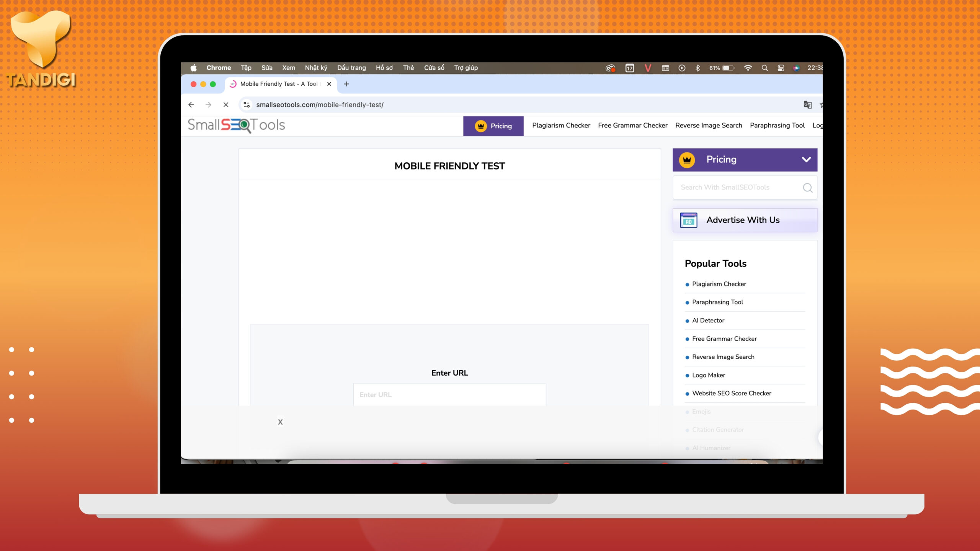Open Plagiarism Checker in Popular Tools list

pos(719,284)
